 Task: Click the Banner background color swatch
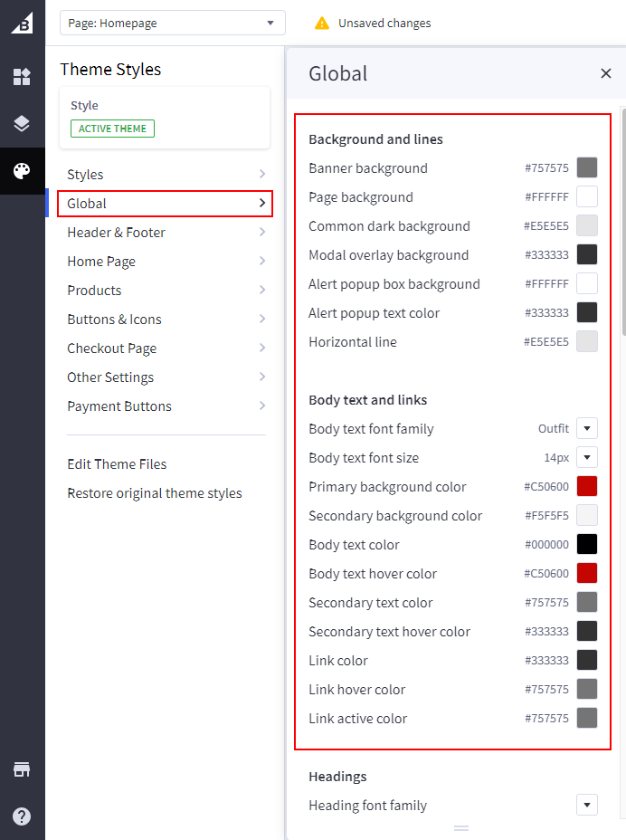coord(587,167)
